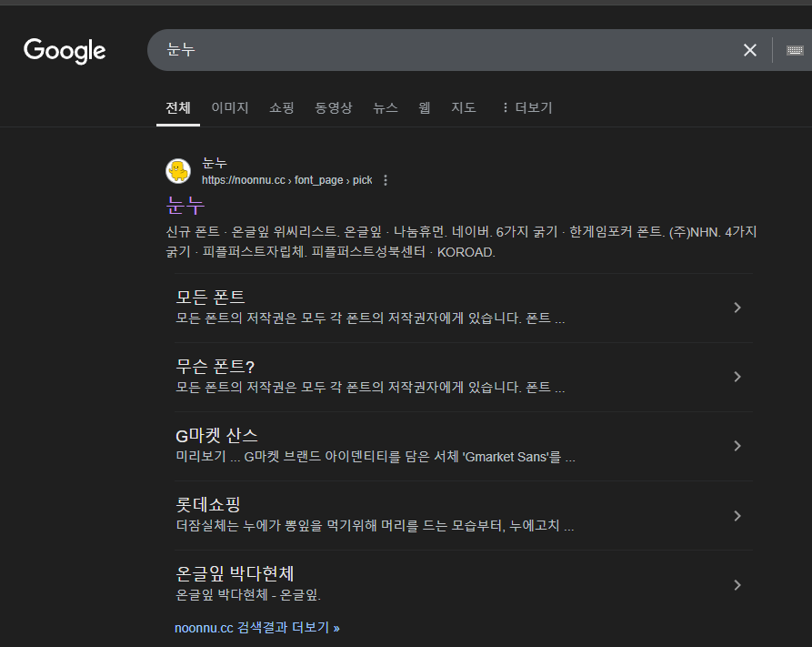Open the 롯데쇼핑 sitelink
This screenshot has height=647, width=812.
[208, 504]
